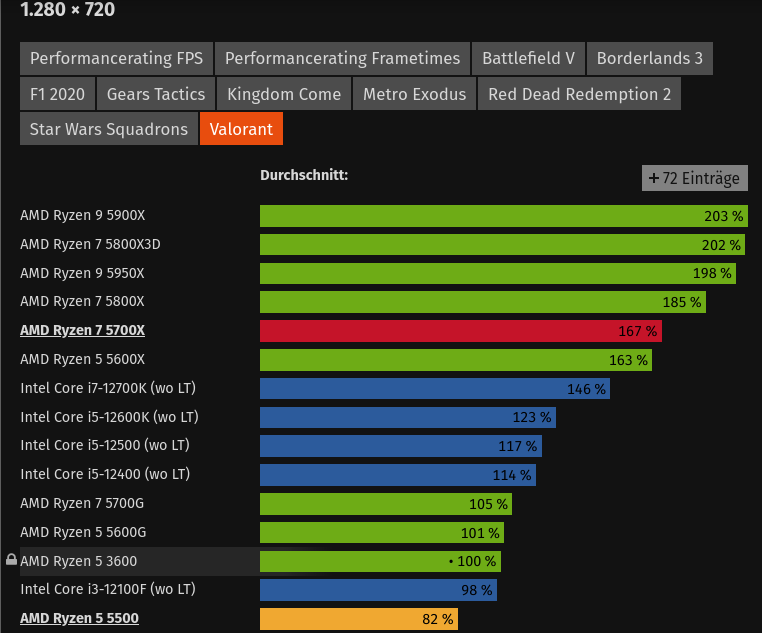The height and width of the screenshot is (633, 762).
Task: Select the 198 % result bar
Action: [x=498, y=273]
